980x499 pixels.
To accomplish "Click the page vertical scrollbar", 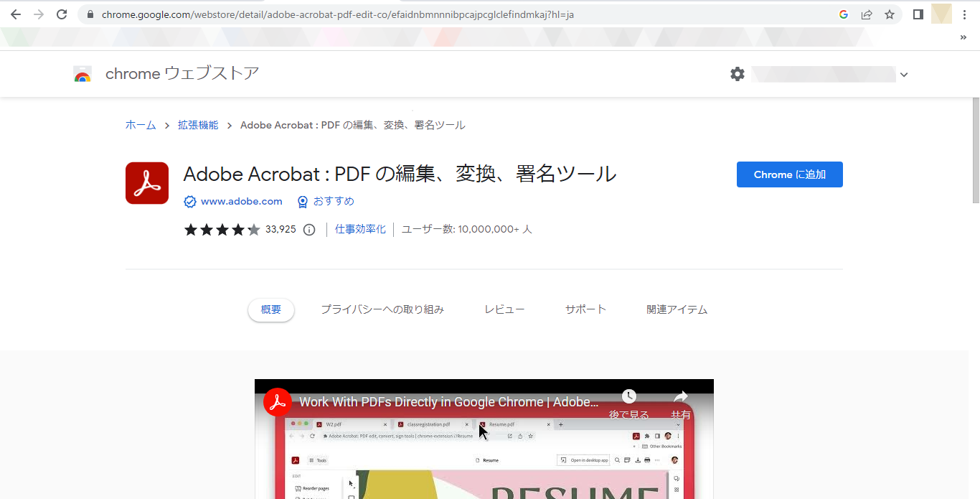I will 974,151.
